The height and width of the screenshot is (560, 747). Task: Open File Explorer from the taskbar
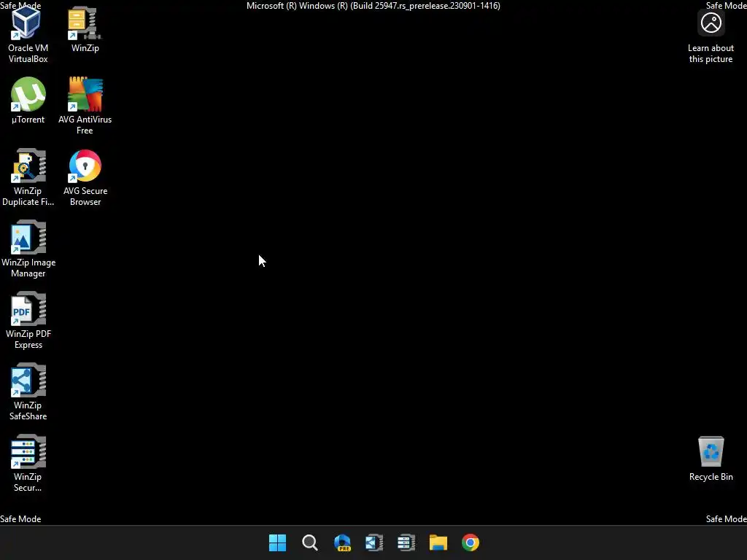pos(438,542)
